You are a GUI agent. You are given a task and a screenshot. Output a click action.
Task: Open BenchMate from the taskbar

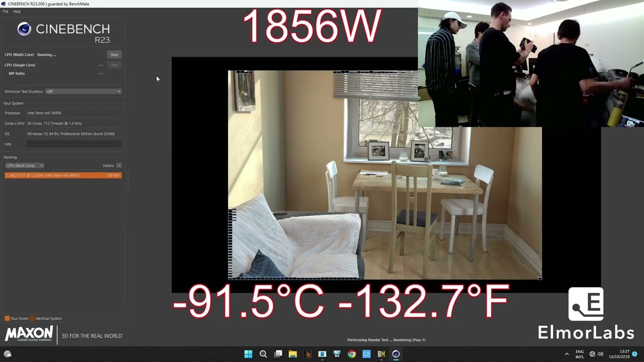381,354
